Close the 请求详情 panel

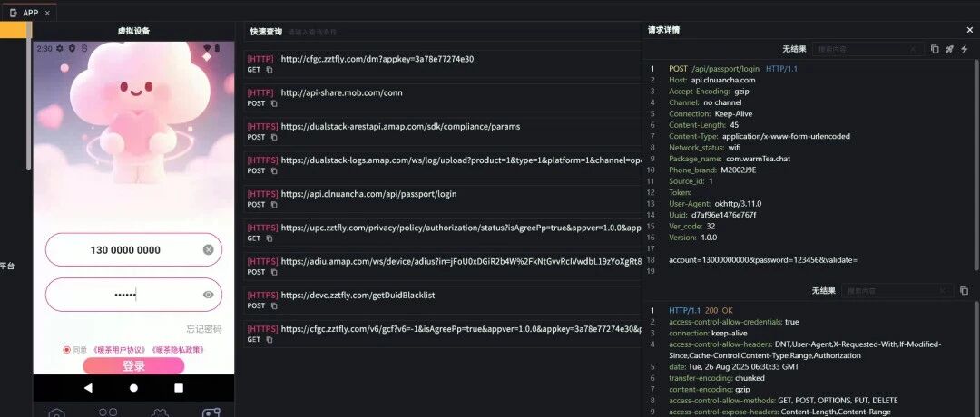coord(969,30)
